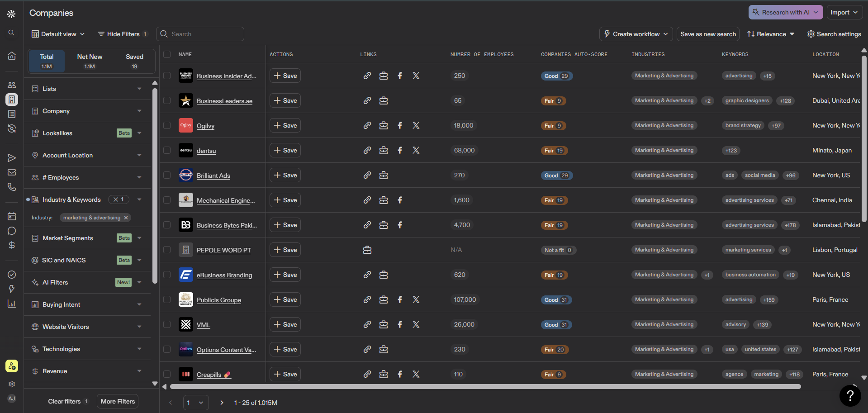The width and height of the screenshot is (868, 413).
Task: Check the box next to Ogilvy
Action: pos(167,125)
